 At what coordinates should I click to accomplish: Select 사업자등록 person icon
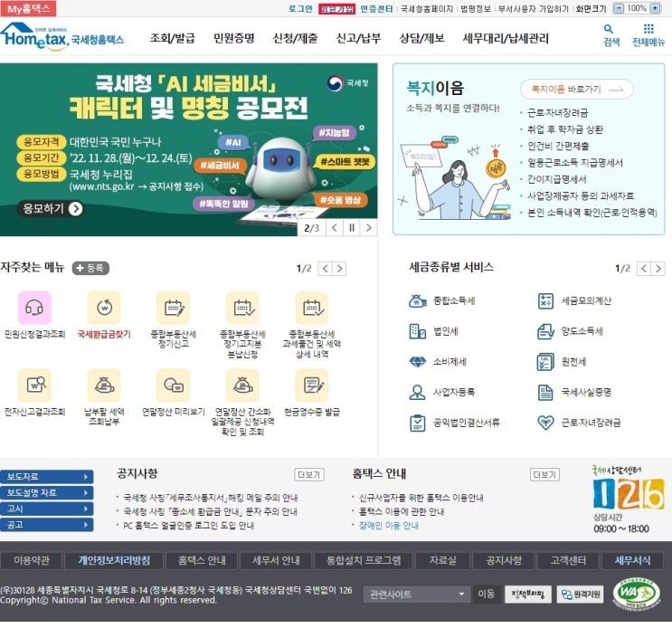[x=418, y=392]
